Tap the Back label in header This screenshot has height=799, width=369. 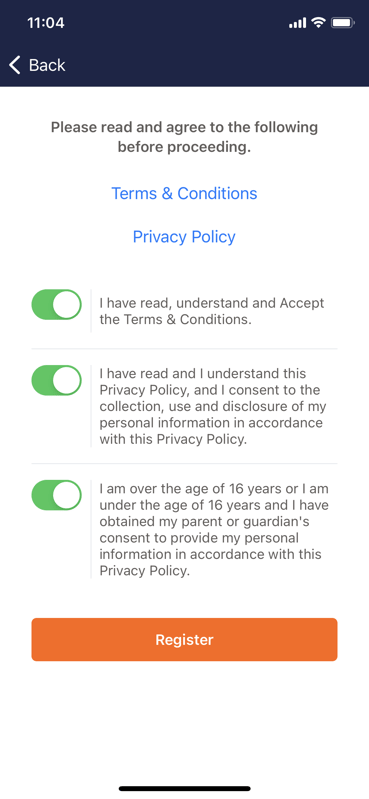pyautogui.click(x=47, y=65)
